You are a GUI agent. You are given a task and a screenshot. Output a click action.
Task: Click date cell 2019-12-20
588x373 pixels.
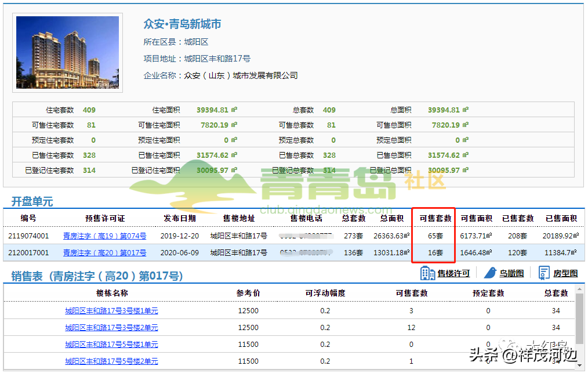[180, 236]
